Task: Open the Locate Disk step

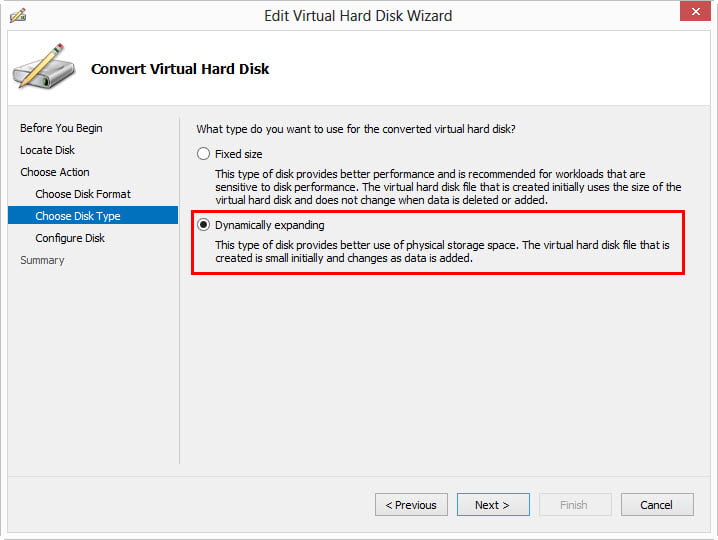Action: [47, 150]
